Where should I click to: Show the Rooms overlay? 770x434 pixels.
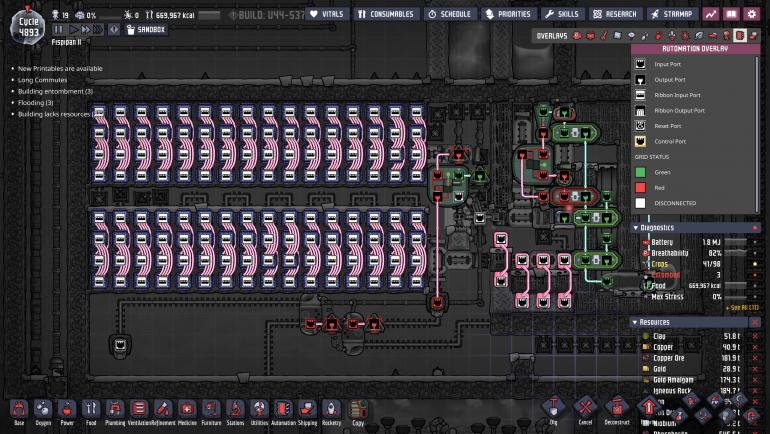(x=713, y=35)
